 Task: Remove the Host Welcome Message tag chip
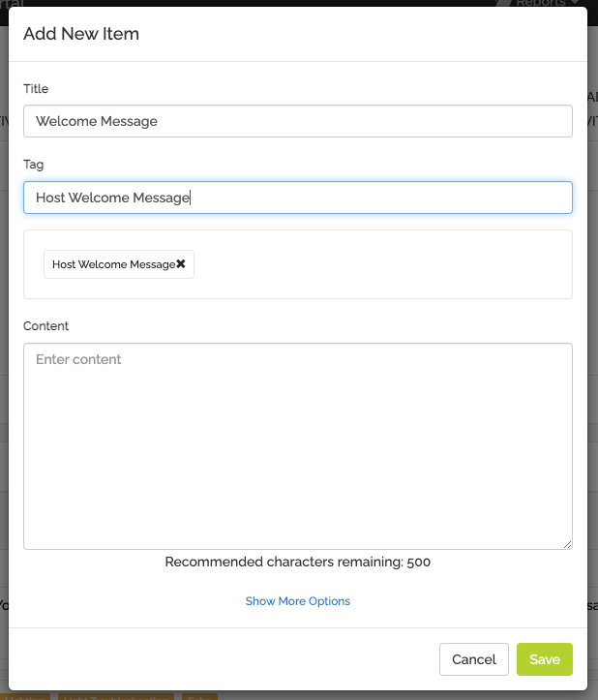pos(181,264)
